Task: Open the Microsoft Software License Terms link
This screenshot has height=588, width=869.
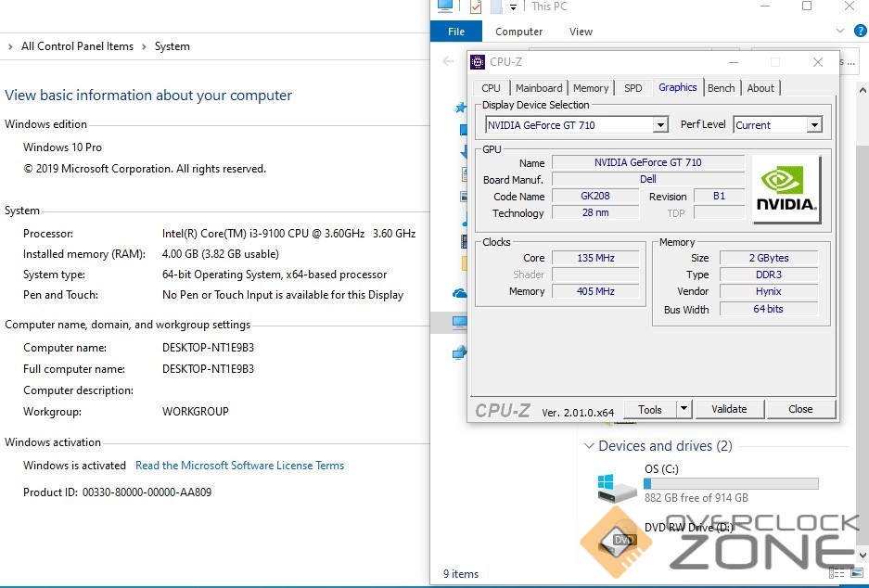Action: (x=240, y=466)
